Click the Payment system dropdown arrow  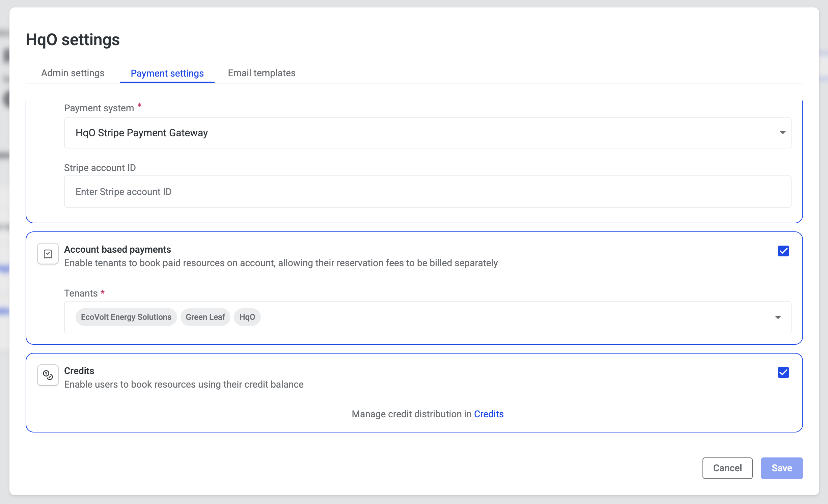782,133
